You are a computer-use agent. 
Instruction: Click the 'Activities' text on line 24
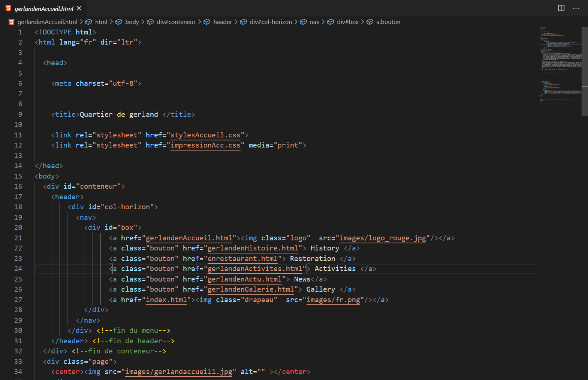(335, 268)
